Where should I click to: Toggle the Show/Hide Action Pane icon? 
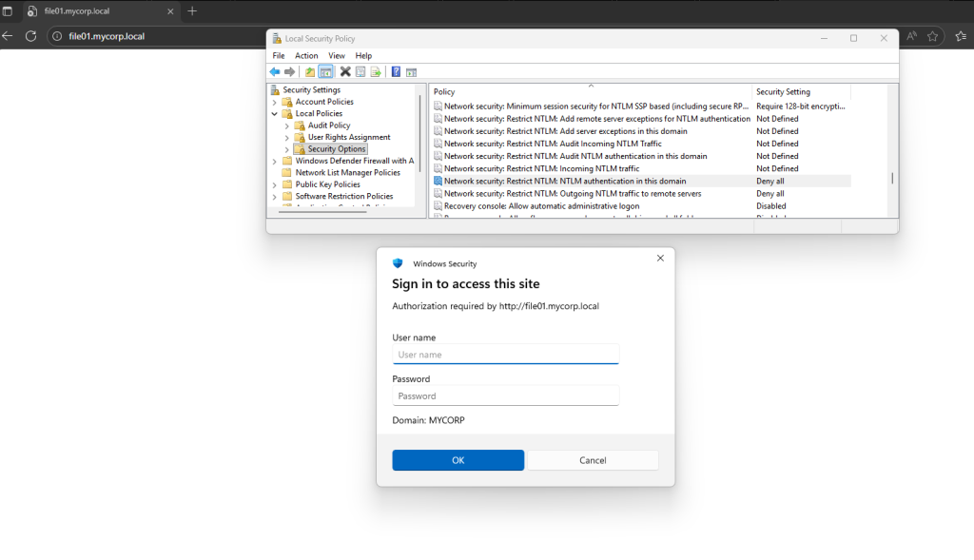click(411, 71)
